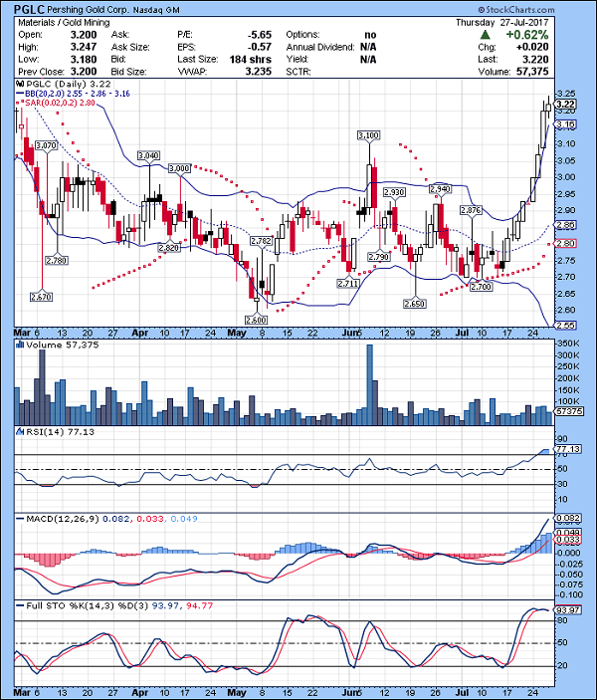
Task: Click the 77.13 RSI axis tag
Action: click(x=568, y=449)
